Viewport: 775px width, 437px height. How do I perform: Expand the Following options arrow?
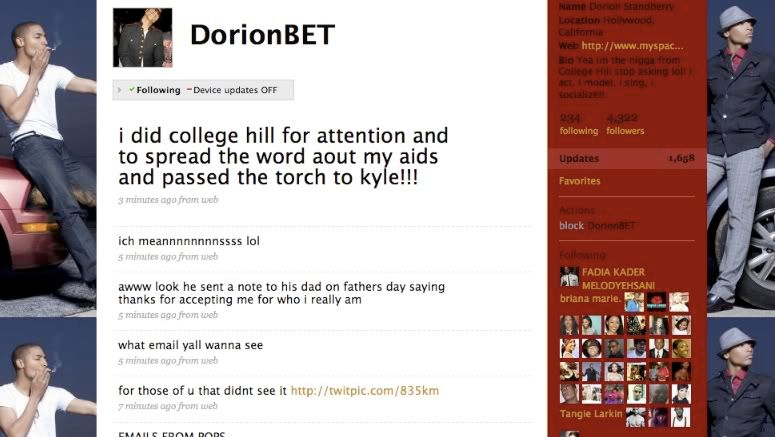pyautogui.click(x=120, y=90)
